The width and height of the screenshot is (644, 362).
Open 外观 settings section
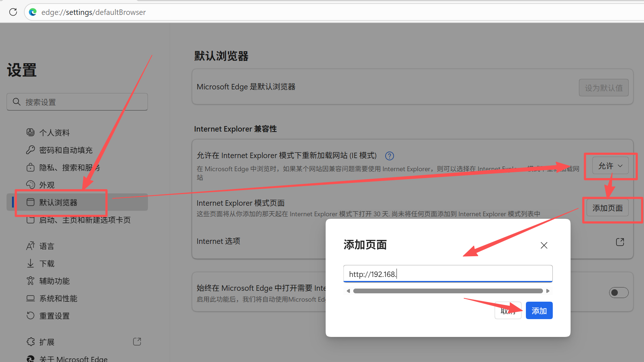tap(47, 185)
